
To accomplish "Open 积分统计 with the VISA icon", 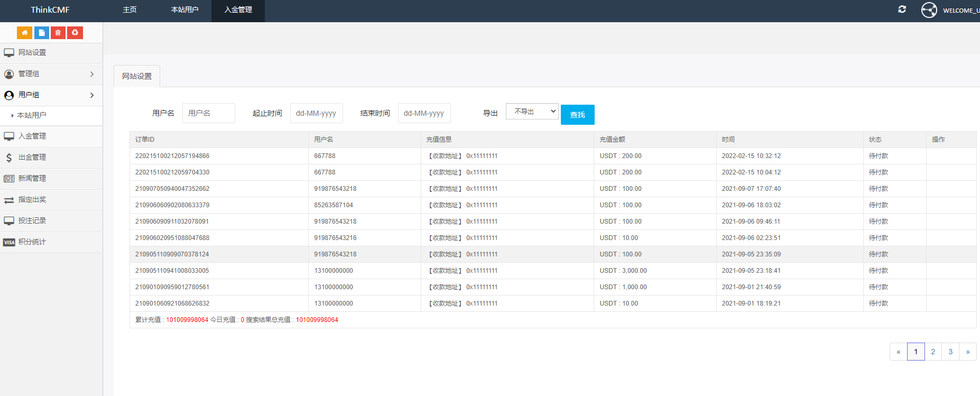I will [32, 242].
